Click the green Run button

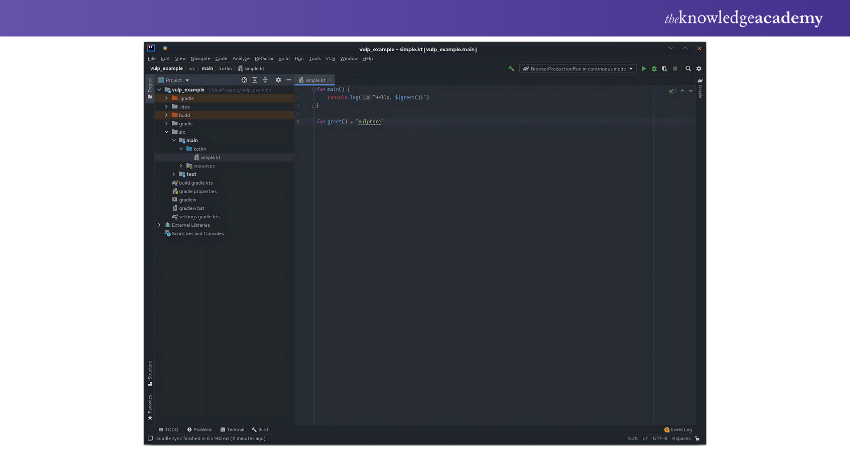(644, 69)
